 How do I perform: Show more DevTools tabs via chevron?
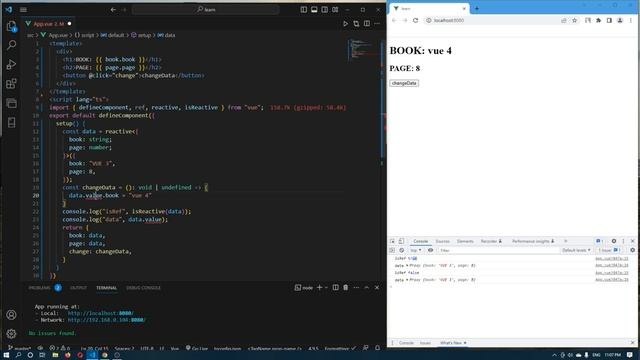[x=566, y=241]
